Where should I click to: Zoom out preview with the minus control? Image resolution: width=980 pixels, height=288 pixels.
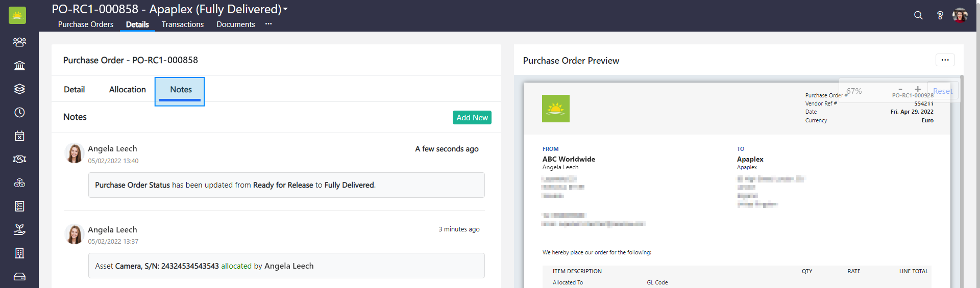click(900, 89)
